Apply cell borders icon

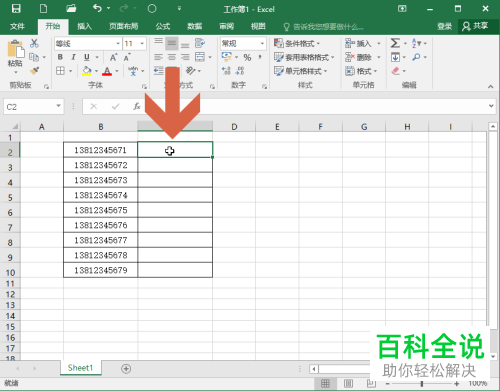60,71
